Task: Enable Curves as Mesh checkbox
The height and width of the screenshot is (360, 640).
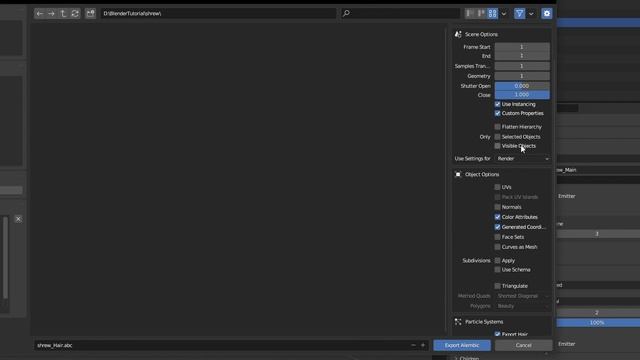Action: [x=497, y=247]
